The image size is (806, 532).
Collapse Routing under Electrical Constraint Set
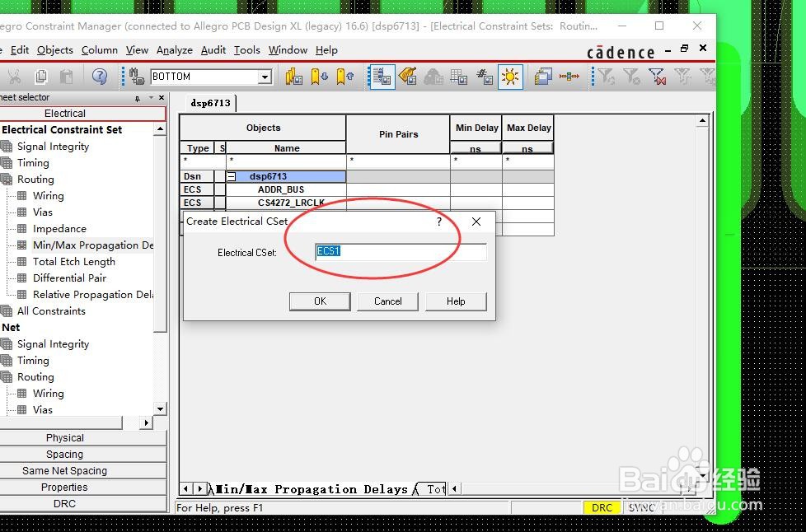click(35, 180)
